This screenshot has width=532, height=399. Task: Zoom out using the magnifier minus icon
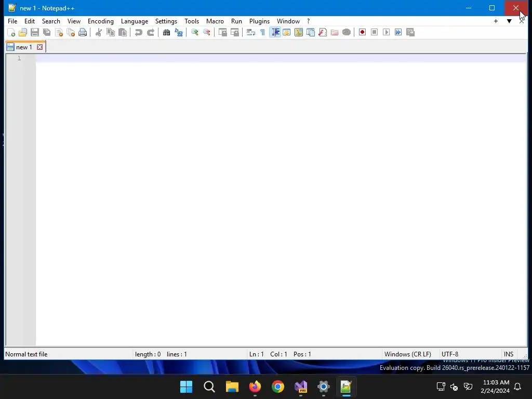206,32
